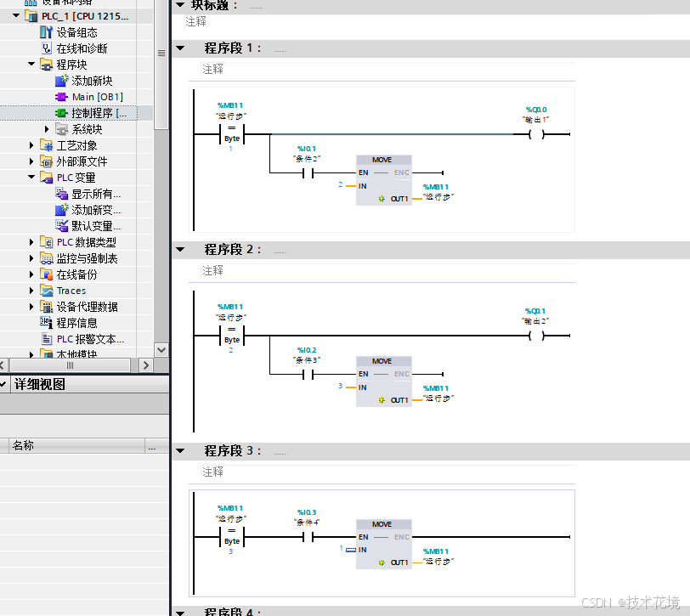Click the PLC 变量 folder icon
The height and width of the screenshot is (616, 690).
point(46,178)
